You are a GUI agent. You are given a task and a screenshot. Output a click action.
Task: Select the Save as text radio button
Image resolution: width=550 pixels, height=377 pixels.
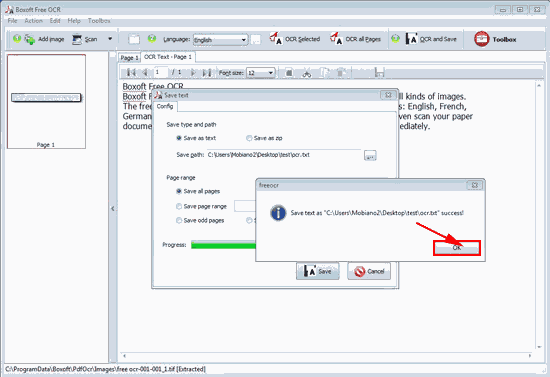[x=179, y=138]
